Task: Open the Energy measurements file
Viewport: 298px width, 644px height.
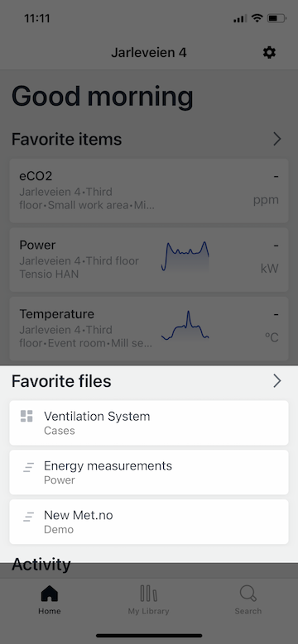Action: click(x=149, y=472)
